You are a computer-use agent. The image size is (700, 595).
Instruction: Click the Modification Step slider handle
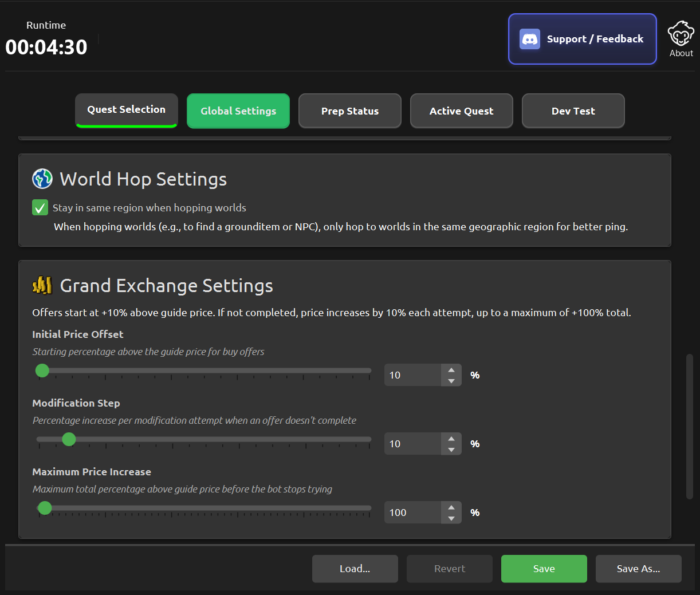coord(69,439)
